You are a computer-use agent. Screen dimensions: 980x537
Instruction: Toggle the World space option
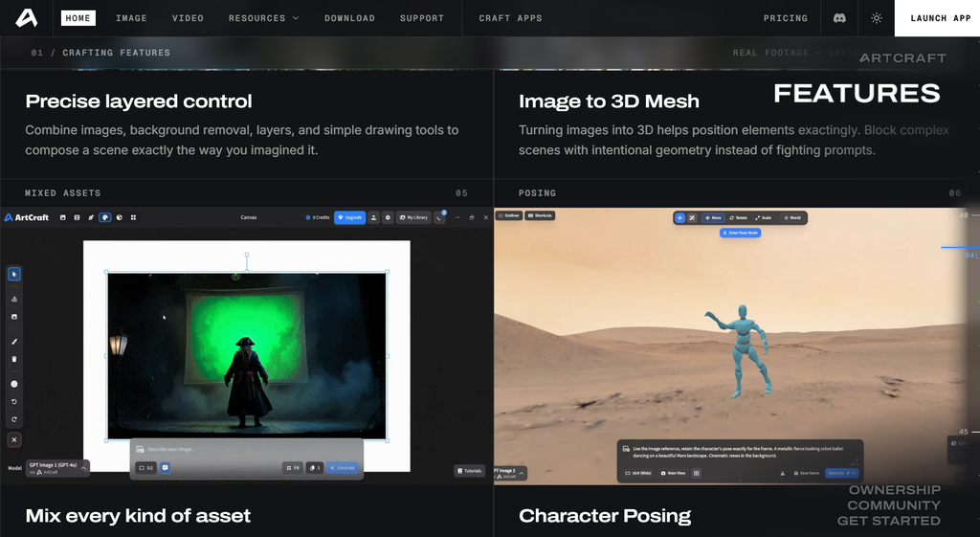click(x=791, y=217)
